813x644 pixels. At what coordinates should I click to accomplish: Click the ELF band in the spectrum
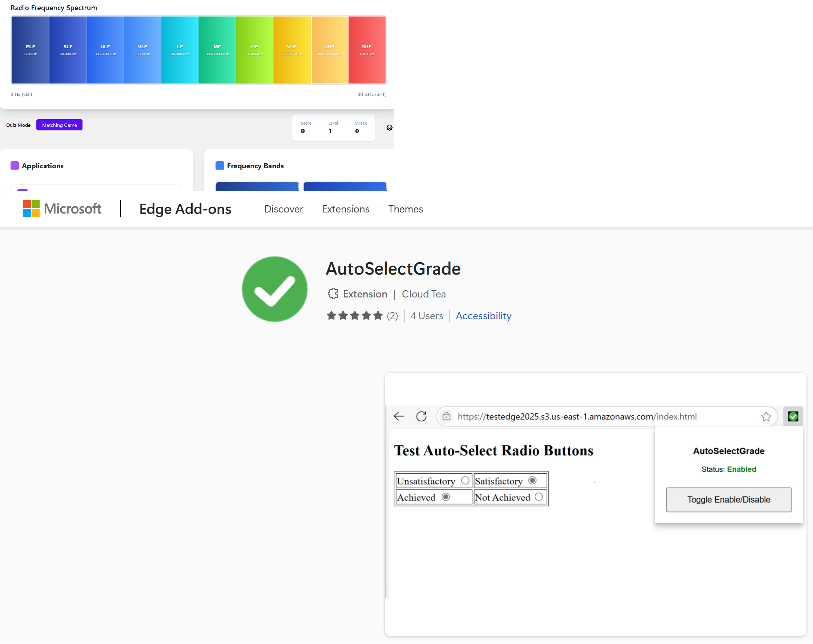pyautogui.click(x=31, y=50)
